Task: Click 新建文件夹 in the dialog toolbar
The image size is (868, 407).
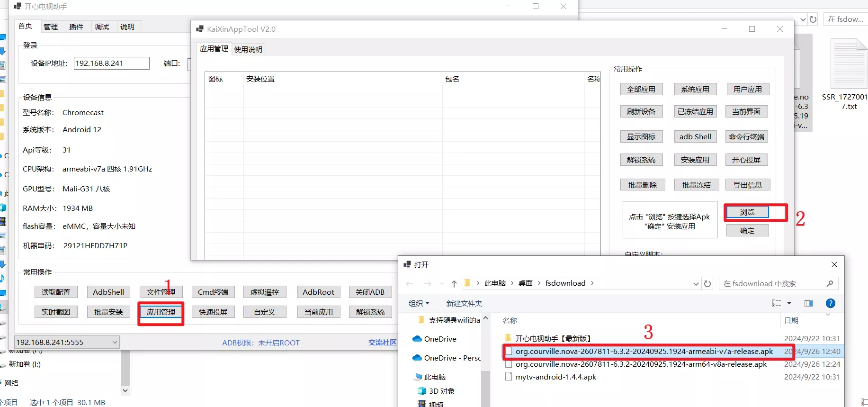Action: click(x=464, y=304)
